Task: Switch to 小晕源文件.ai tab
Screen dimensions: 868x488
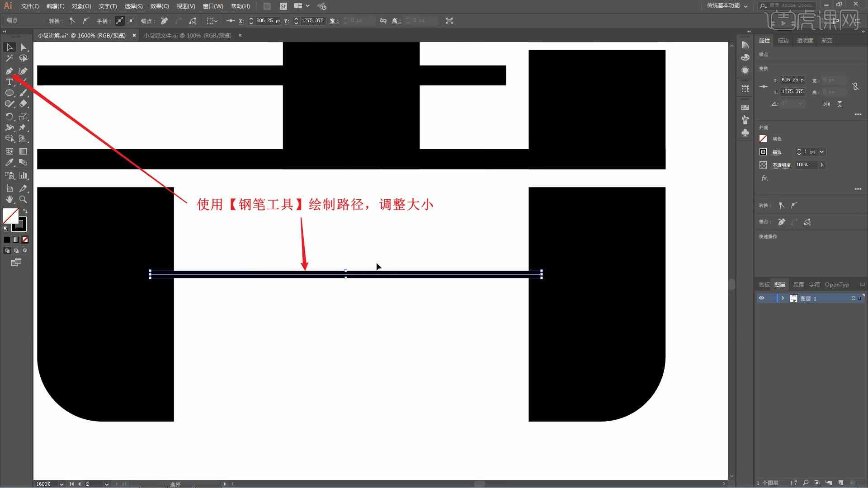Action: pos(188,35)
